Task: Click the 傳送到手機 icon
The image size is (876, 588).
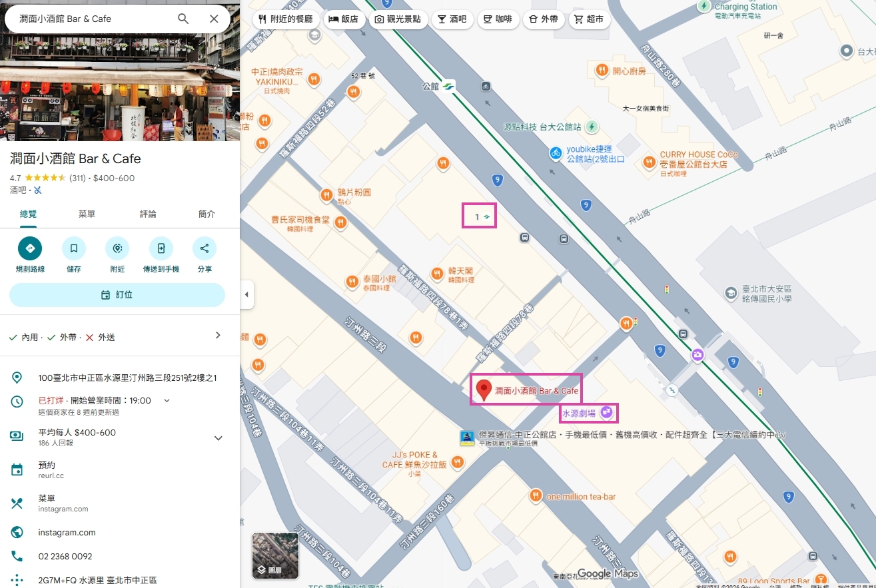Action: click(x=161, y=248)
